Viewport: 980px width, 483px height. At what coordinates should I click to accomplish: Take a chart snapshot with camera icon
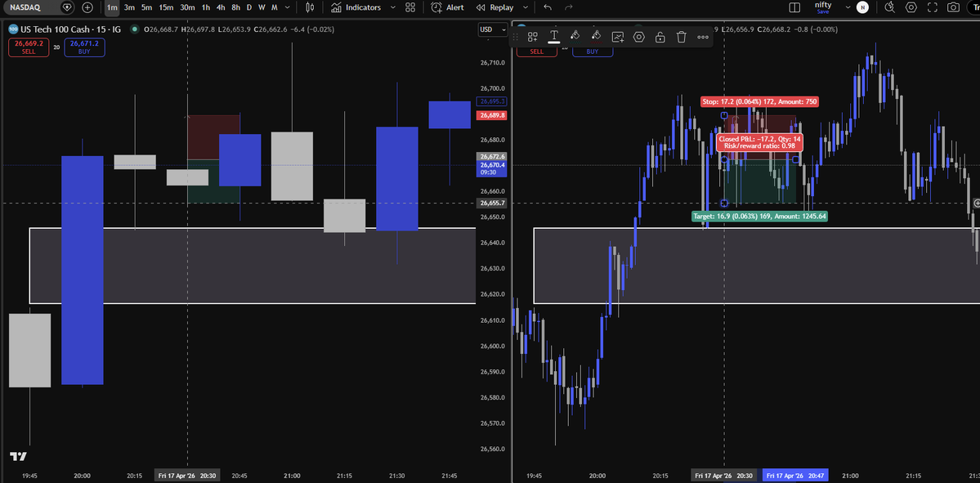click(953, 7)
